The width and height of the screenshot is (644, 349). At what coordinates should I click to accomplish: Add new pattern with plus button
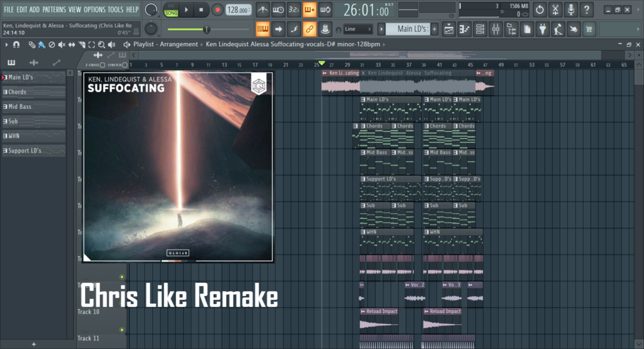(434, 29)
